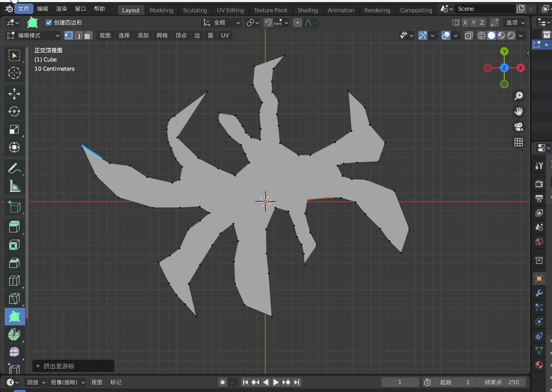
Task: Toggle X axis mirror
Action: 465,23
